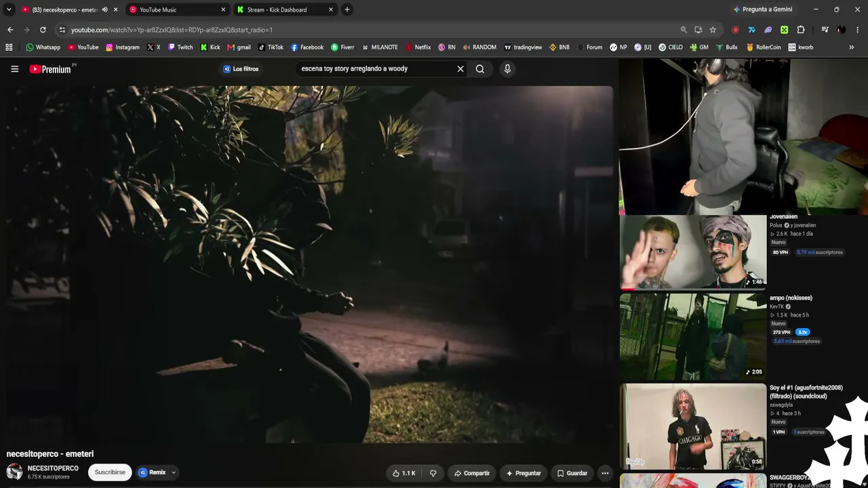Open the Los filtros button

click(x=241, y=68)
